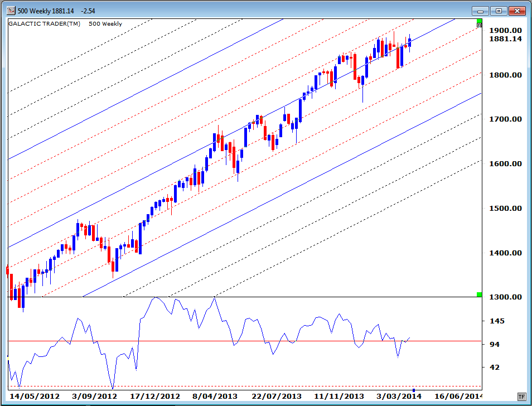Click the 16/06/2014 date label
532x406 pixels.
458,396
